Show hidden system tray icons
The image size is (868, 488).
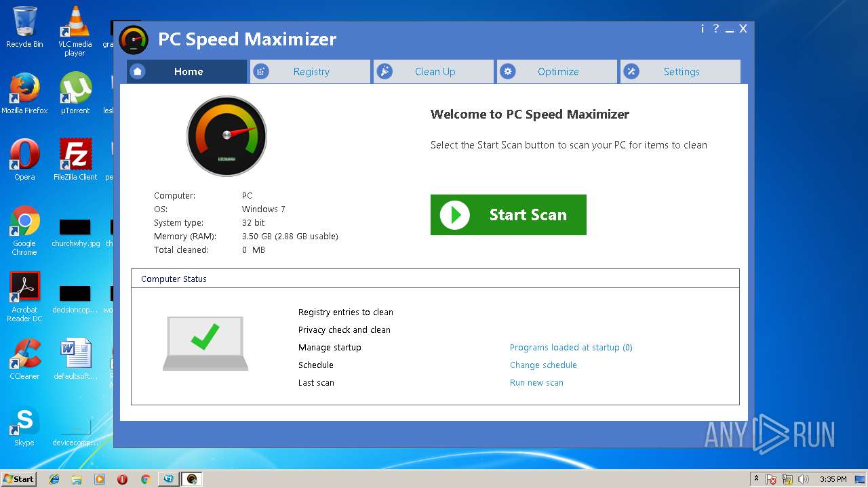pos(756,479)
